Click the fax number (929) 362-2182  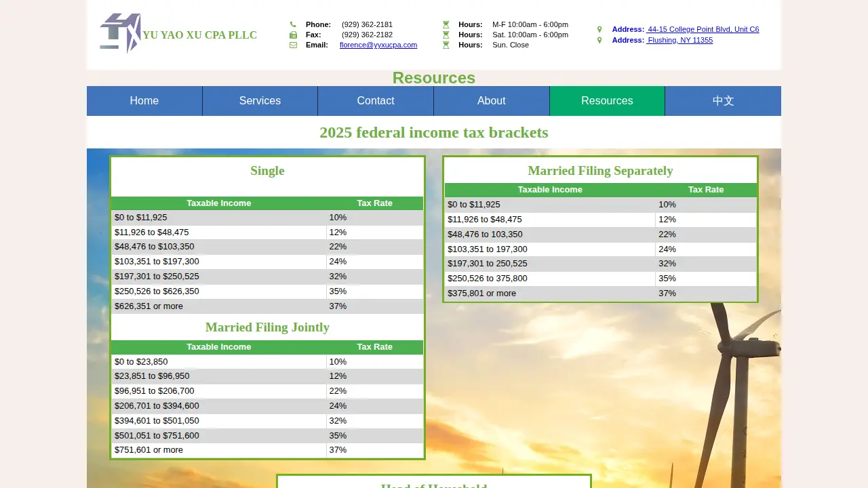point(367,35)
